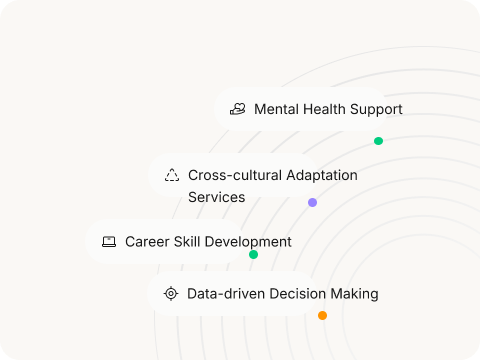This screenshot has height=360, width=480.
Task: Click the word Adaptation in the second label
Action: click(x=322, y=176)
